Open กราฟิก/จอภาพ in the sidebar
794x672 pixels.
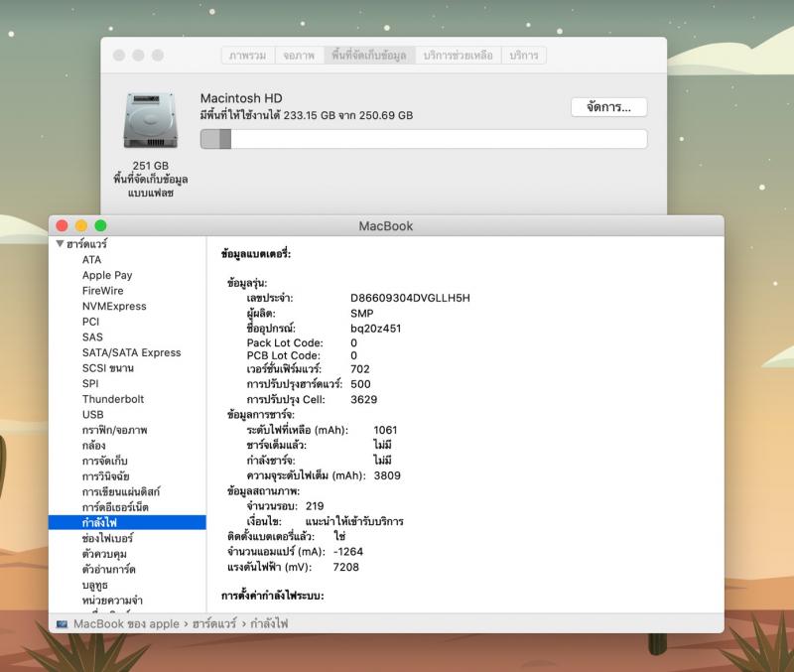point(114,430)
